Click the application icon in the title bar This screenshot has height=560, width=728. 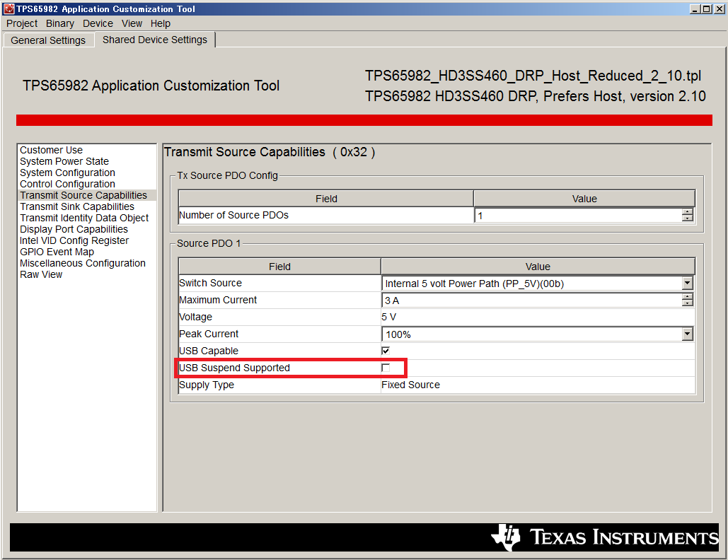tap(8, 8)
